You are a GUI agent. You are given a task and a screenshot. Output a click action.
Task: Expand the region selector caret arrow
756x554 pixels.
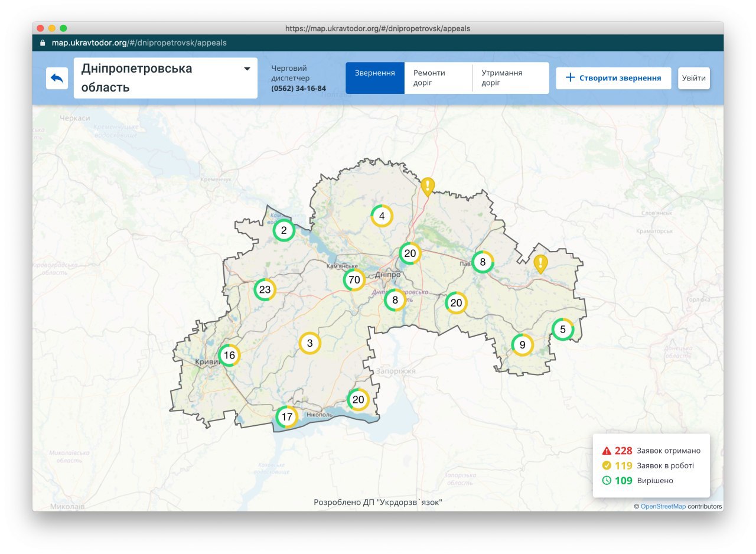pos(247,69)
